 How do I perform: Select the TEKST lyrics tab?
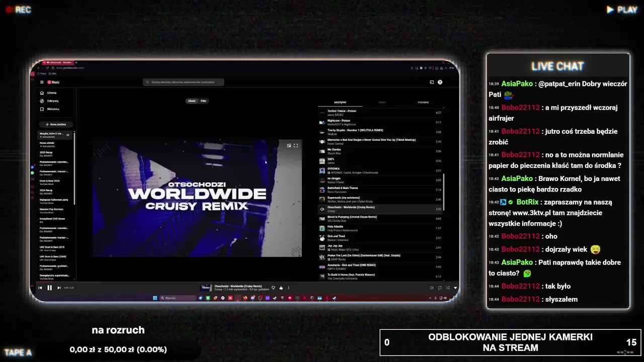coord(382,103)
